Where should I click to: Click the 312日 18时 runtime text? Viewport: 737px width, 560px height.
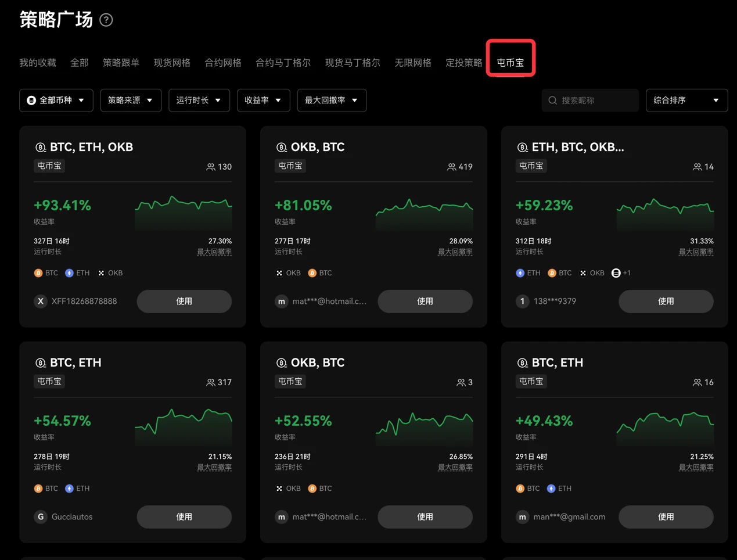534,241
